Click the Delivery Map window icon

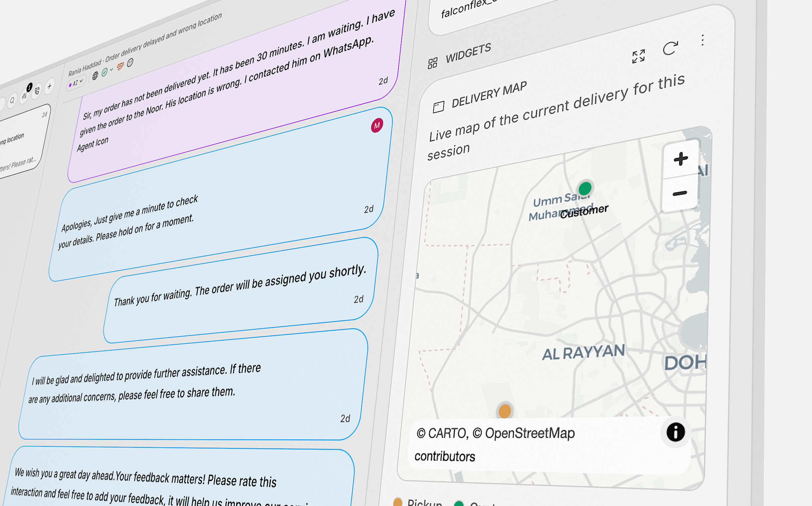tap(438, 107)
